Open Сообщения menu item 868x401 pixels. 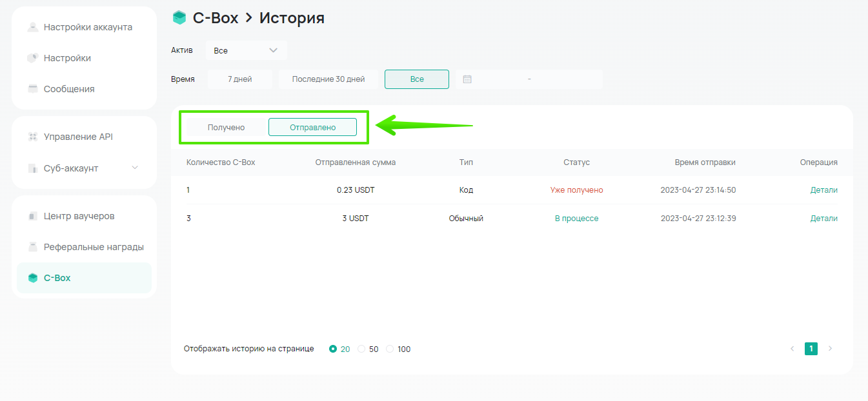pyautogui.click(x=84, y=89)
